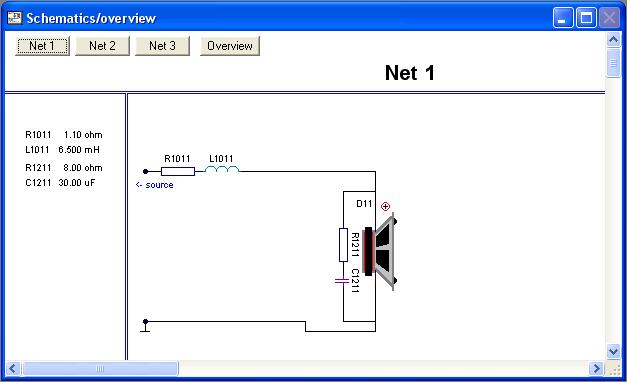Click the Net 1 button

click(42, 46)
